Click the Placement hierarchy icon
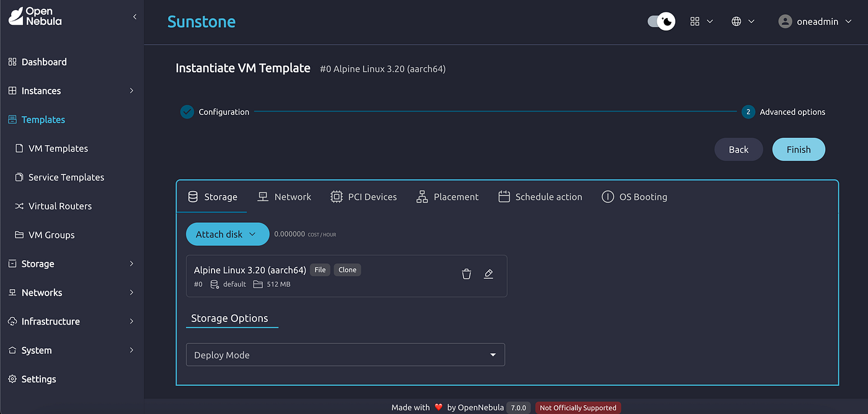Screen dimensions: 868x414 tap(422, 197)
